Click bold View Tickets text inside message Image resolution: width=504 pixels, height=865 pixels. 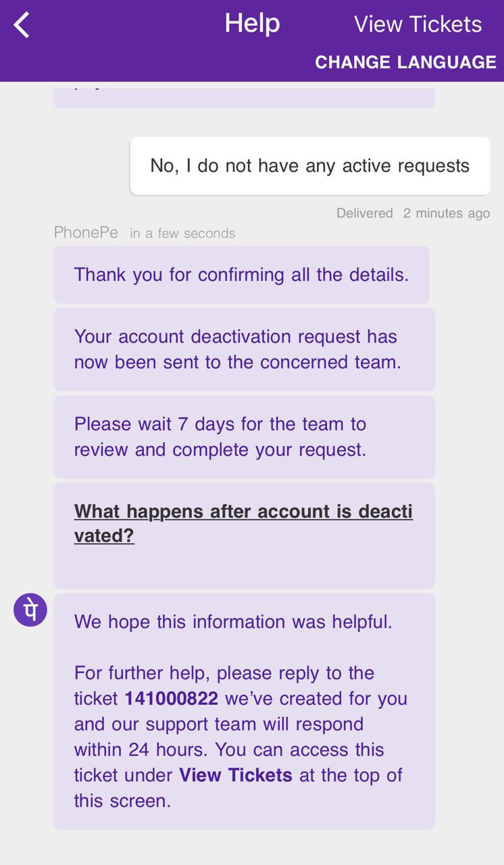click(x=236, y=775)
